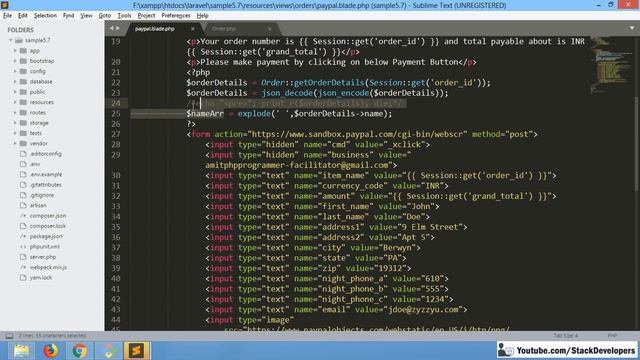Open the Tools menu
Screen dimensions: 640x360
(124, 16)
